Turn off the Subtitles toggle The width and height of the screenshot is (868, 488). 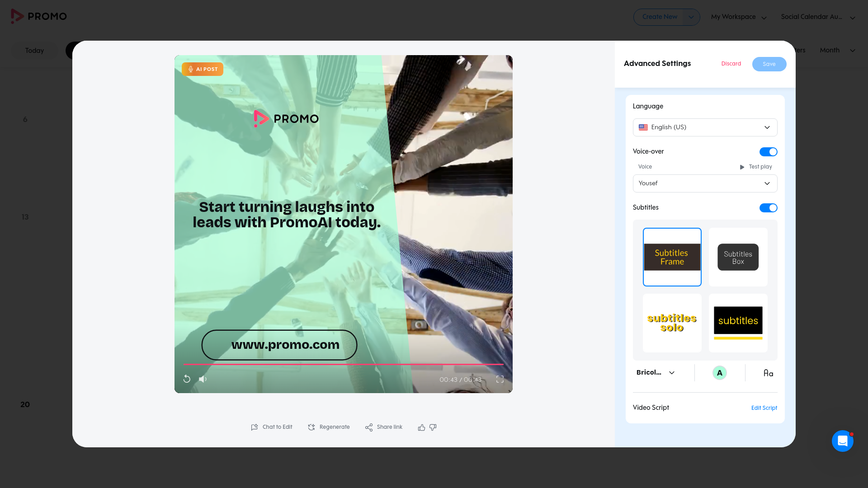(768, 208)
